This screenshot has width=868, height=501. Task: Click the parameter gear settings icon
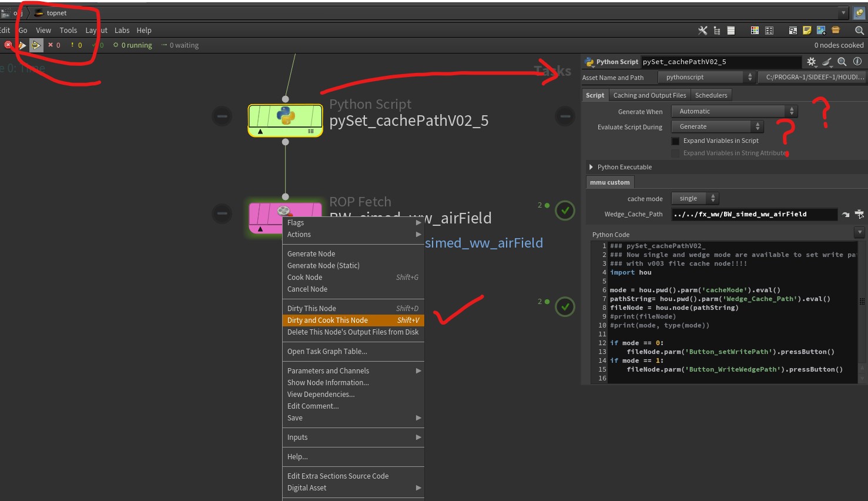click(x=812, y=62)
